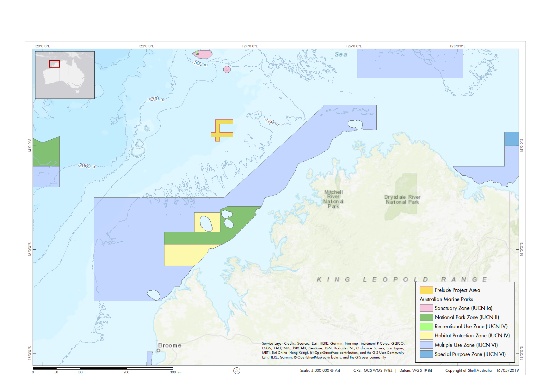Click the Sanctuary Zone pink legend swatch
Image resolution: width=555 pixels, height=392 pixels.
(x=426, y=308)
